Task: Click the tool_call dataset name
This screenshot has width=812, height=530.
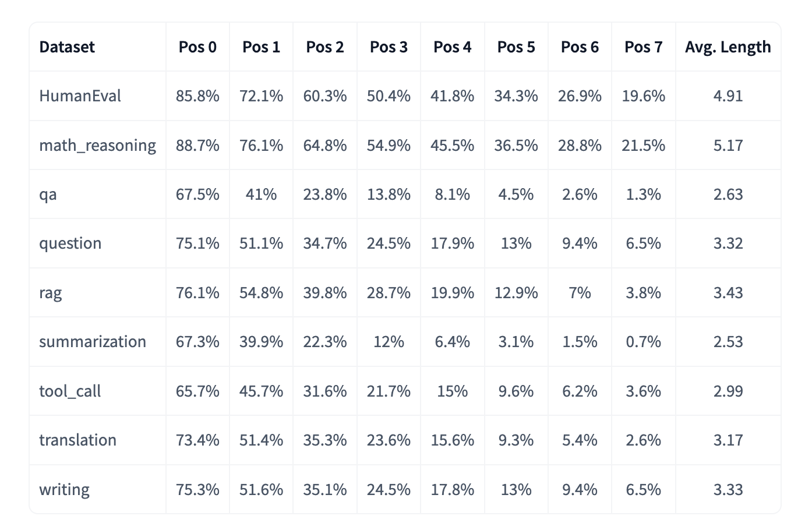Action: (x=70, y=391)
